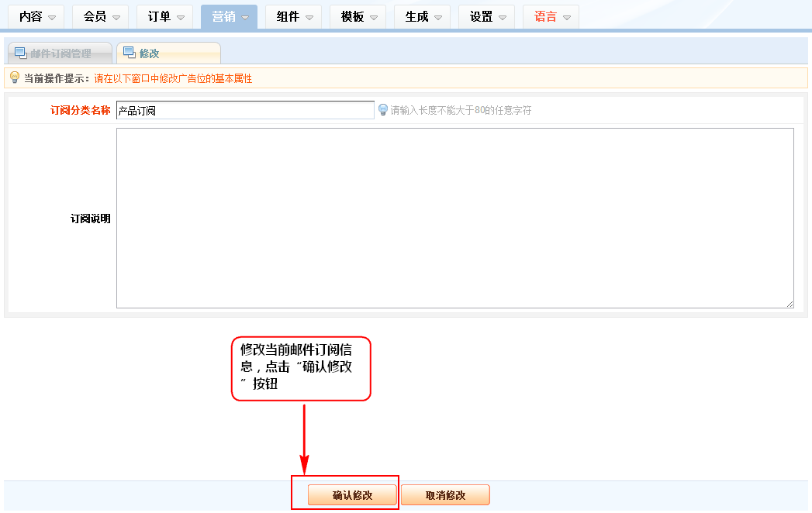Expand the 订单 menu dropdown arrow
Viewport: 812px width, 513px height.
[x=180, y=17]
